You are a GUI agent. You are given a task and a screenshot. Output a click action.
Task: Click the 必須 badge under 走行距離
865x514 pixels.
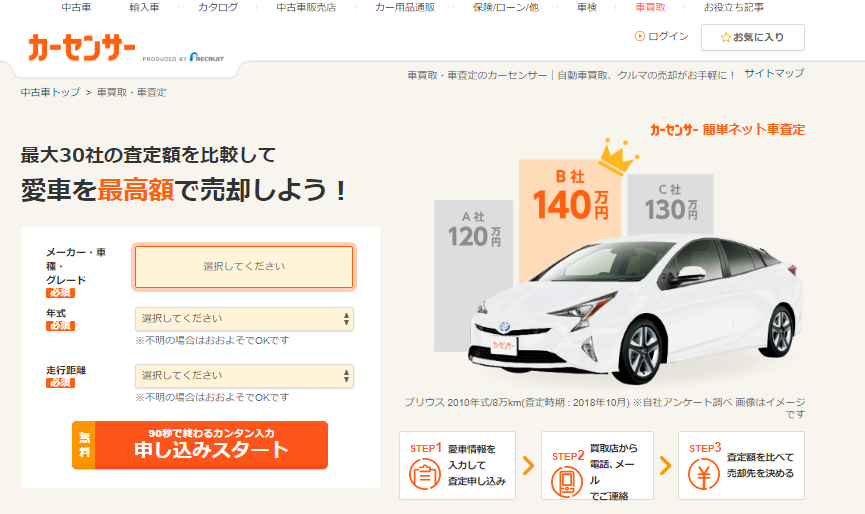pyautogui.click(x=60, y=383)
